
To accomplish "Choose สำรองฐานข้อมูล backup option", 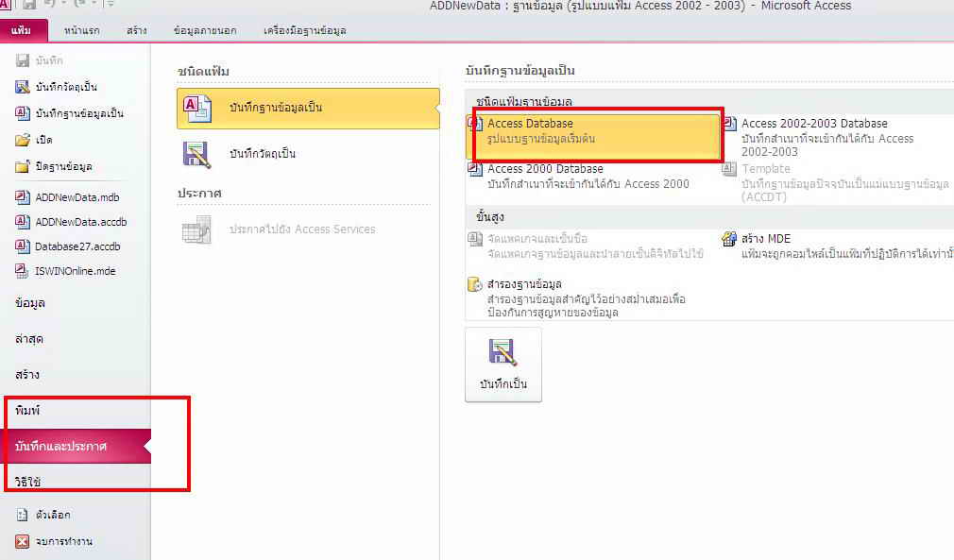I will pyautogui.click(x=579, y=297).
